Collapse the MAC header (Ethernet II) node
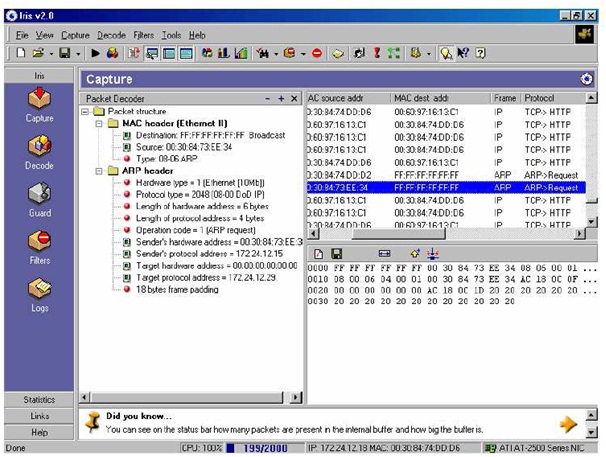The height and width of the screenshot is (457, 606). coord(99,124)
